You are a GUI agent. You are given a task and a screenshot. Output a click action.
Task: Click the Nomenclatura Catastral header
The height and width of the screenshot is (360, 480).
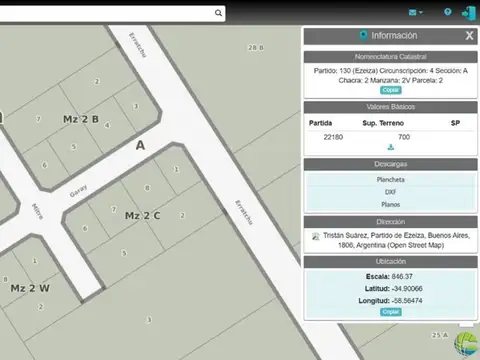391,57
